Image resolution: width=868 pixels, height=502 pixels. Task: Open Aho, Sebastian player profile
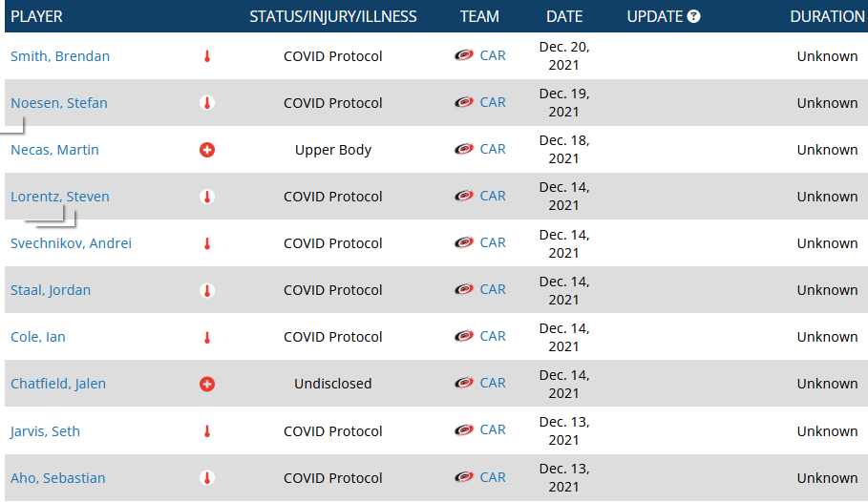[58, 478]
